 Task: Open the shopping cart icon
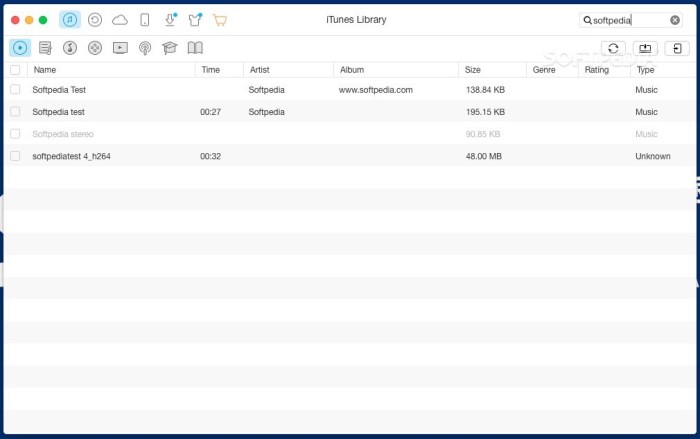pos(220,20)
